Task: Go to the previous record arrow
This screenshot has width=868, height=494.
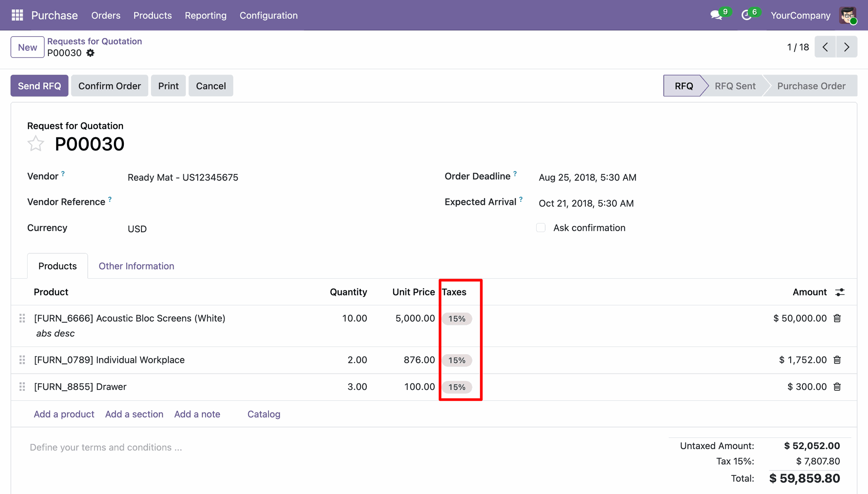Action: tap(826, 47)
